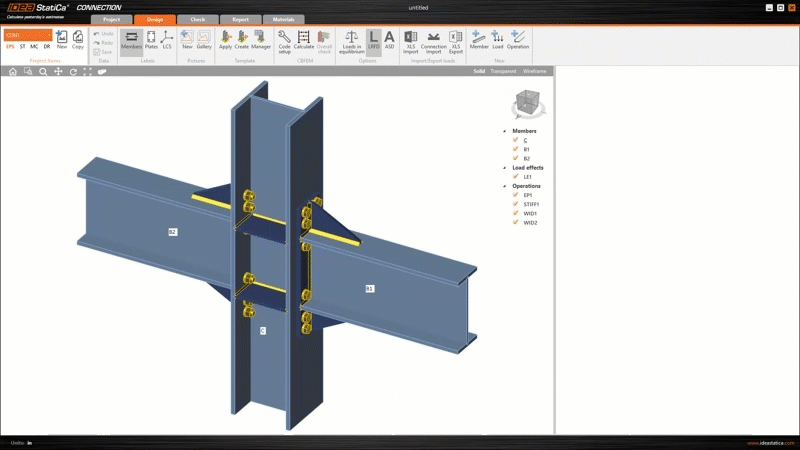Run Calculate in the CBFEM group
The image size is (800, 450).
[304, 40]
